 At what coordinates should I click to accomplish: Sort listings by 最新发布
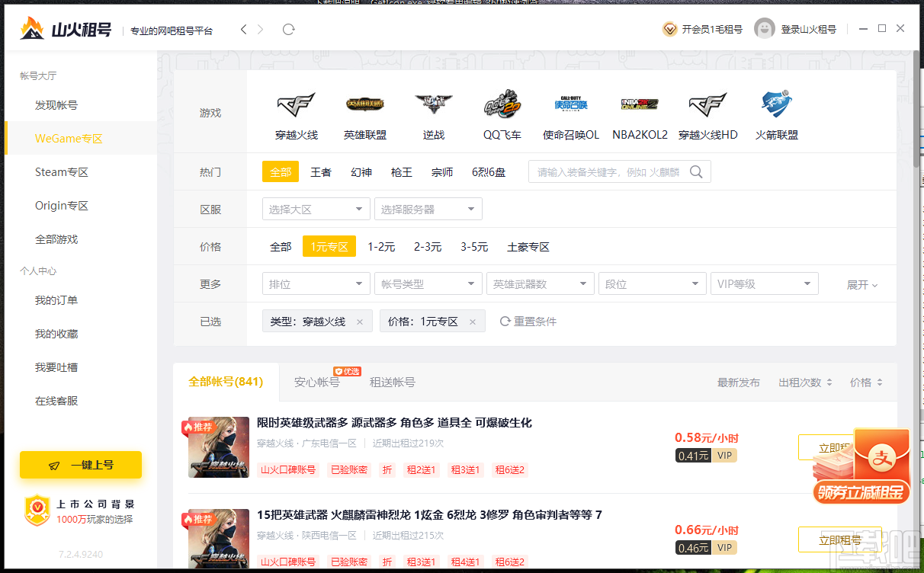click(x=739, y=383)
